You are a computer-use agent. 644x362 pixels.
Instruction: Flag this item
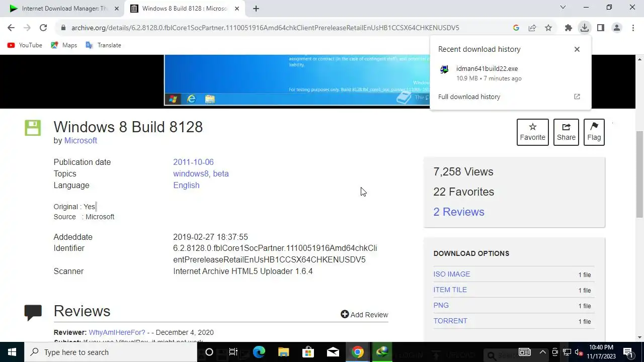594,132
